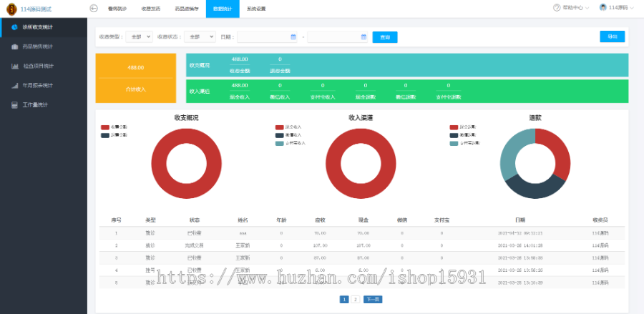Toggle red legend item in 收支概况 chart
The height and width of the screenshot is (314, 644).
pos(105,127)
